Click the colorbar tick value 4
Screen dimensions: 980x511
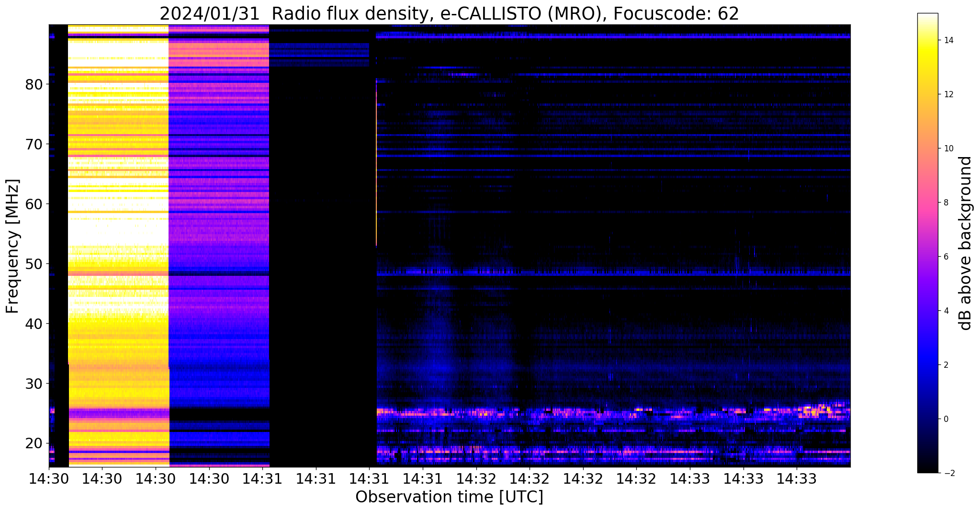click(946, 311)
